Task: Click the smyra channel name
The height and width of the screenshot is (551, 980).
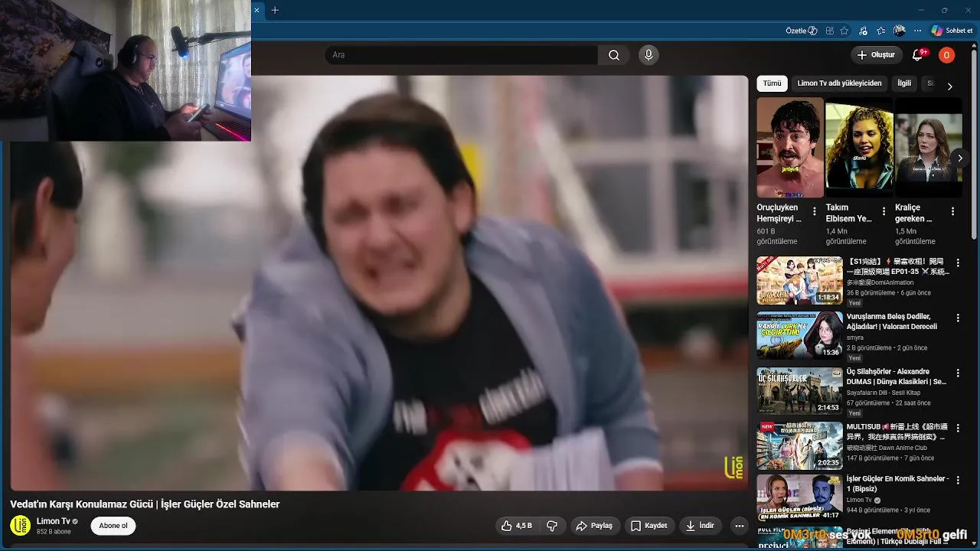Action: pos(855,337)
